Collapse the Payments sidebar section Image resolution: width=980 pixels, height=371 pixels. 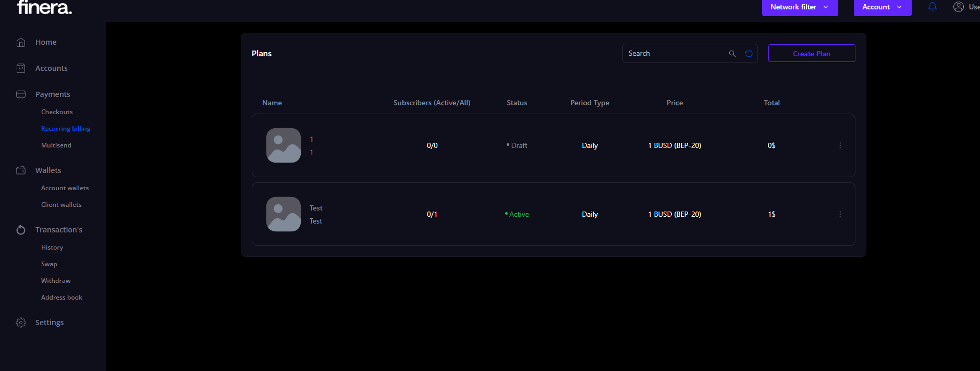[x=52, y=94]
